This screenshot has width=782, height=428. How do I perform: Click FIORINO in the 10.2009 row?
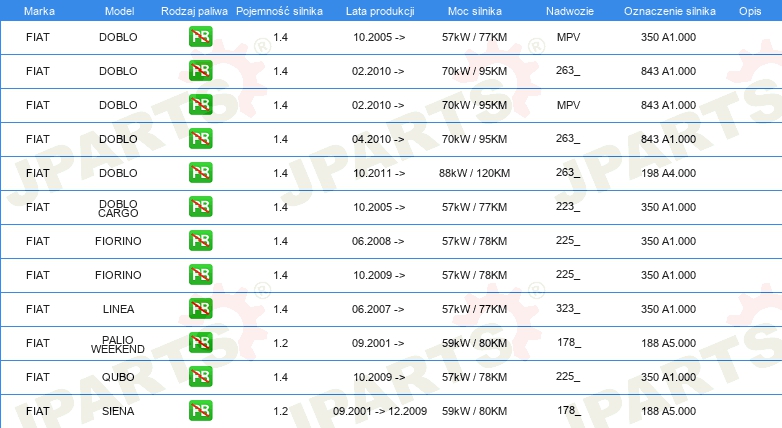(118, 275)
